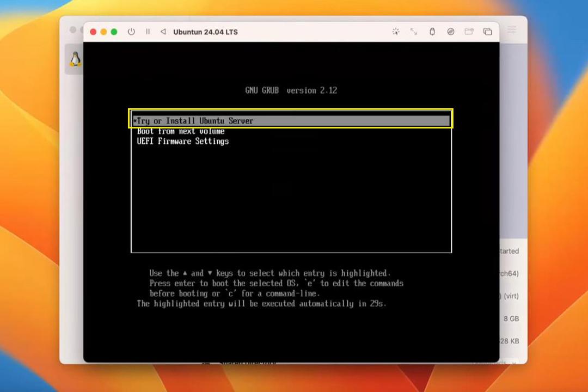
Task: Open the settings sliders icon behind window
Action: click(512, 29)
